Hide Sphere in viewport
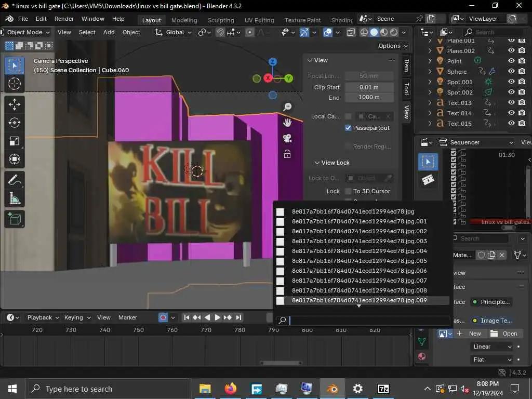 point(511,71)
